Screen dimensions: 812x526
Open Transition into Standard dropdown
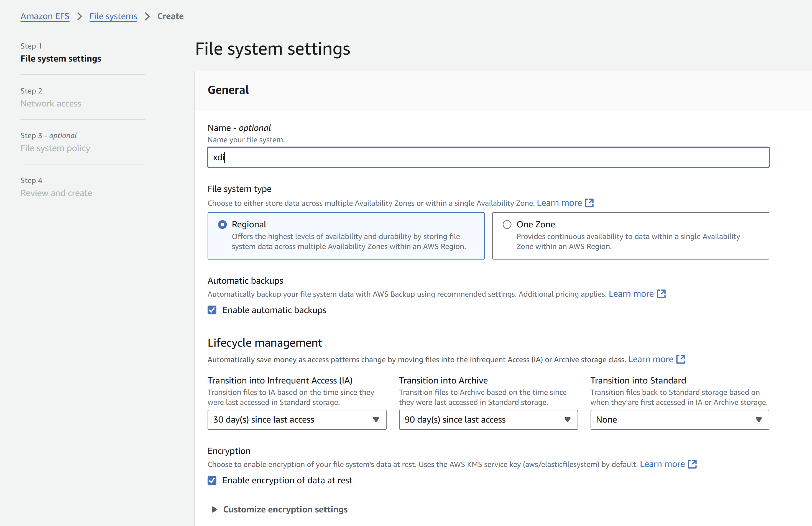(679, 420)
